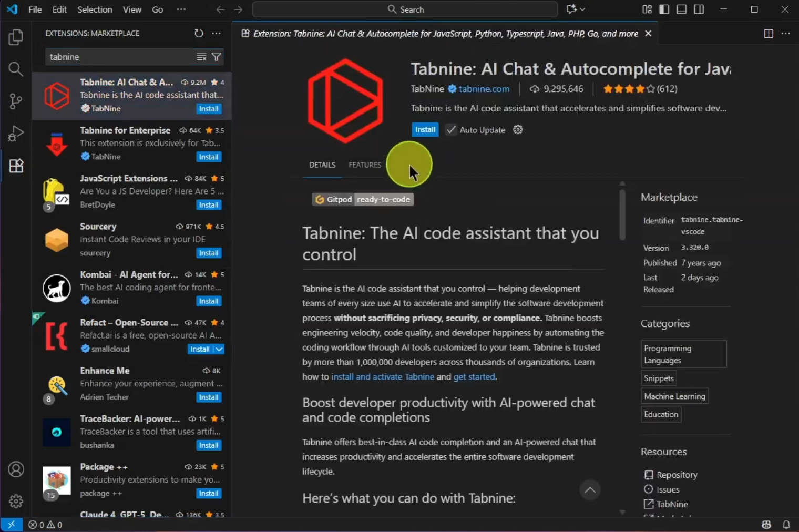
Task: Install the Kombai extension from list
Action: [209, 301]
